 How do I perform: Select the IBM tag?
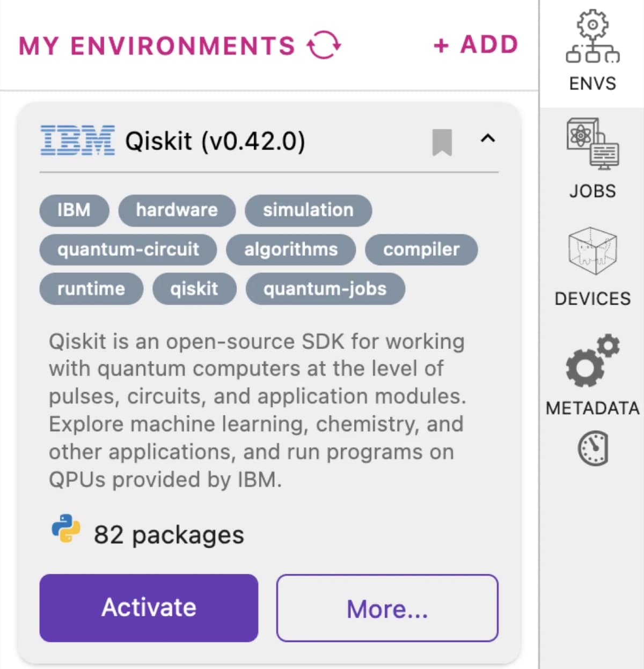pos(74,210)
